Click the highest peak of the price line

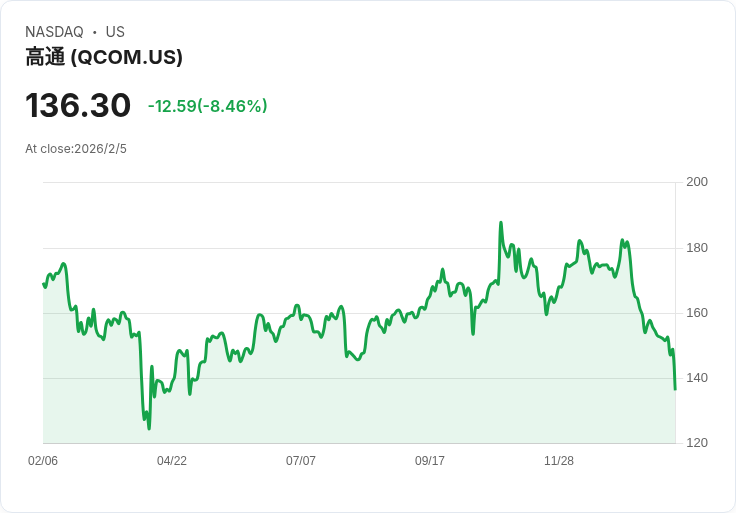click(x=501, y=223)
